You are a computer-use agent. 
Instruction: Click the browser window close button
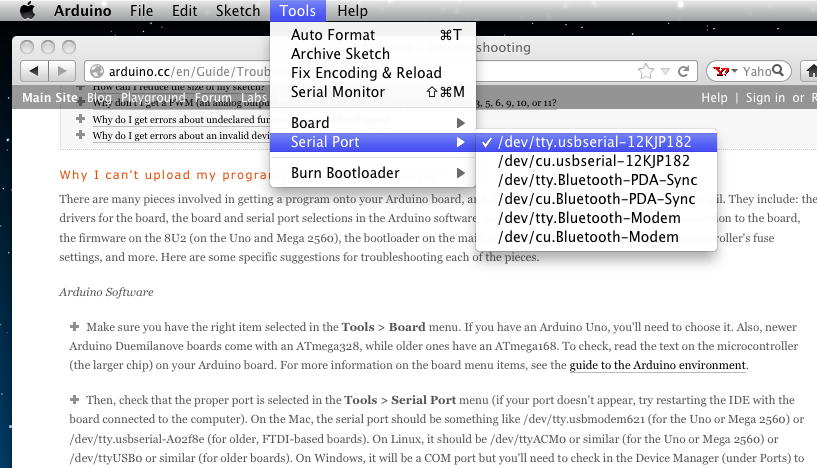click(27, 47)
